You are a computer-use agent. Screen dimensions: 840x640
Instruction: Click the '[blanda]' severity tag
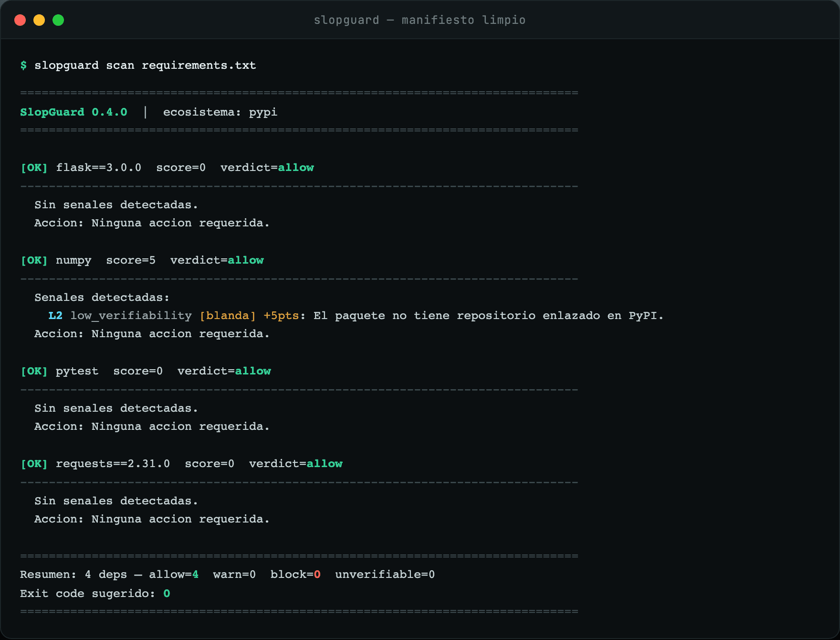tap(227, 316)
